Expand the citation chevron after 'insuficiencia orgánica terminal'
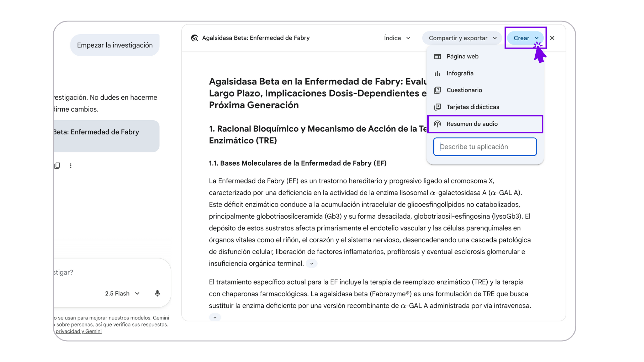Image resolution: width=644 pixels, height=362 pixels. pyautogui.click(x=312, y=264)
